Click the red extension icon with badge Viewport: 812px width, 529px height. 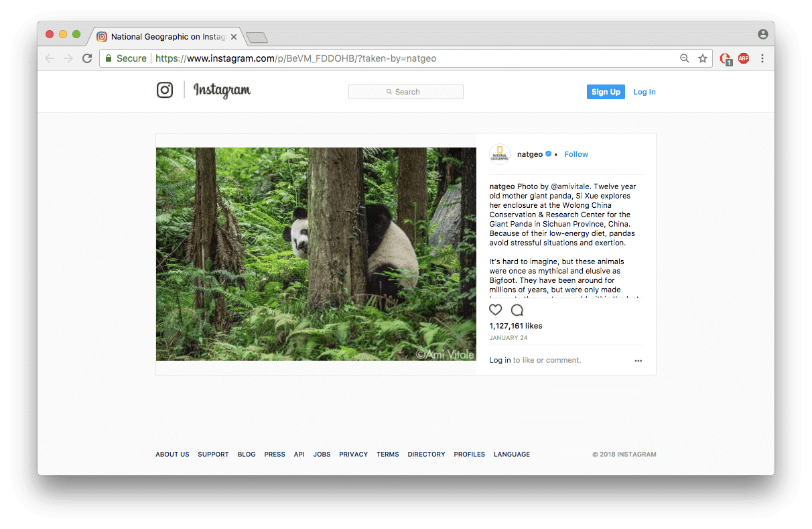point(726,59)
